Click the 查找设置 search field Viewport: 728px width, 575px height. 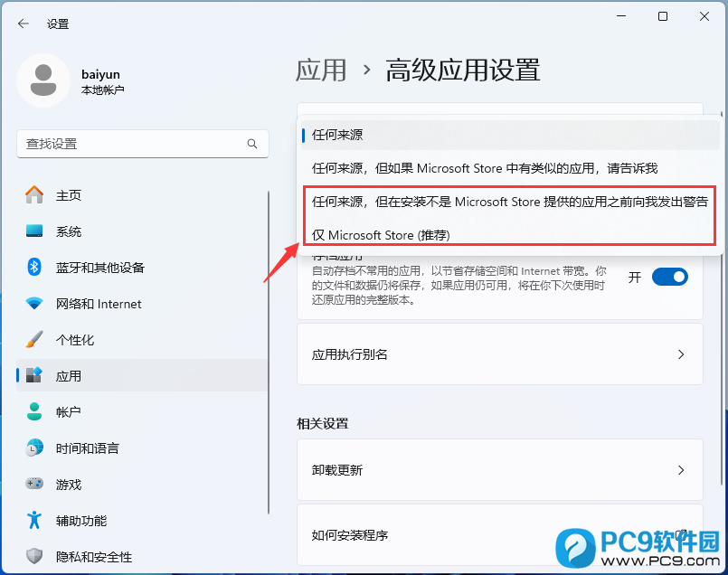pos(143,144)
